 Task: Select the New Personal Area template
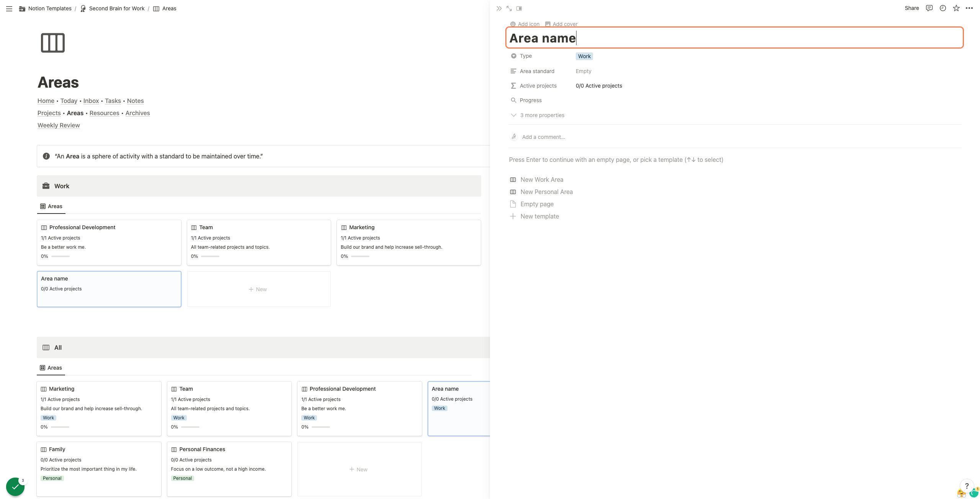(541, 192)
